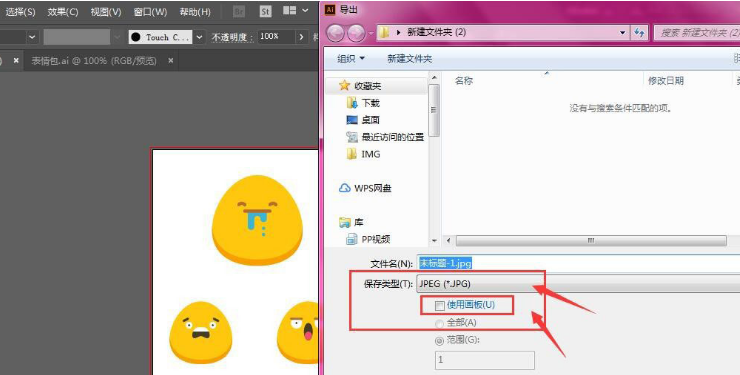This screenshot has width=740, height=375.
Task: Open the 视图(V) menu
Action: click(106, 12)
